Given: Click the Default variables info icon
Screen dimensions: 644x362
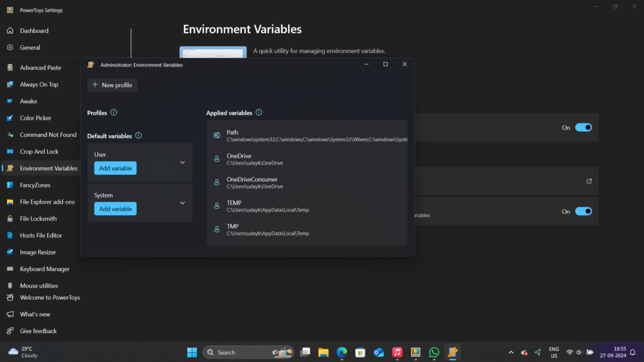Looking at the screenshot, I should pyautogui.click(x=138, y=136).
